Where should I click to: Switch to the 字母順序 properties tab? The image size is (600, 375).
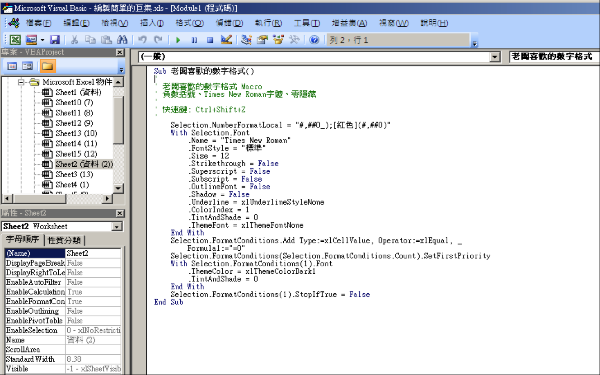click(x=23, y=240)
